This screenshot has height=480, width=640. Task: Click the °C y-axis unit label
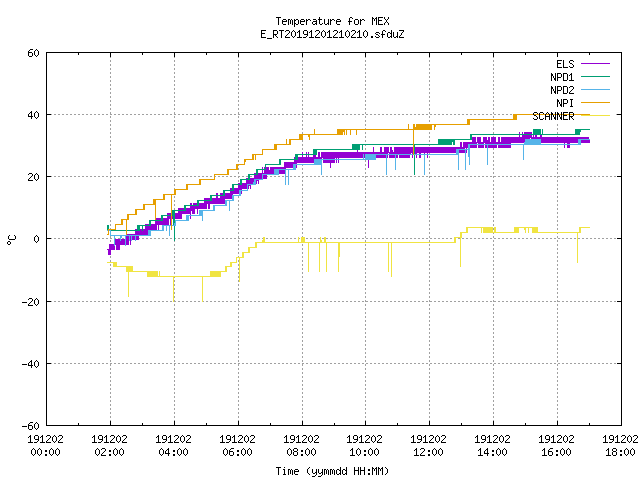tap(11, 240)
